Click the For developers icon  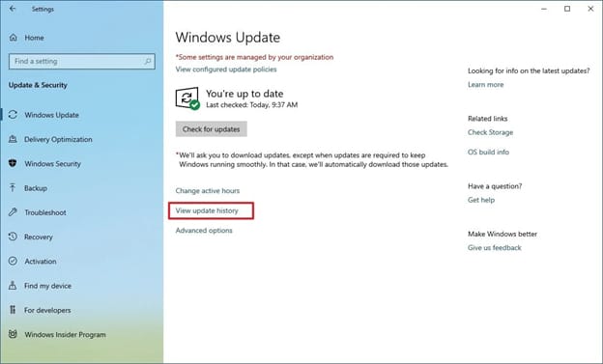13,310
